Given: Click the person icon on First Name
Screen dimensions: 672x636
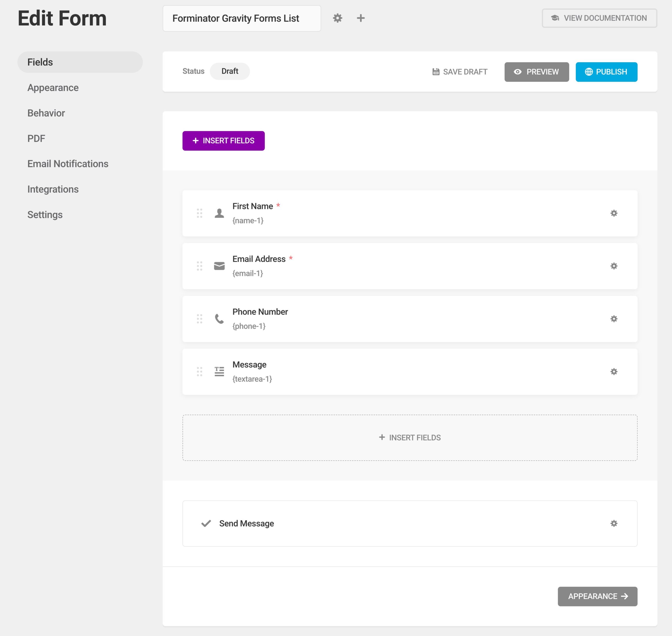Looking at the screenshot, I should [219, 213].
